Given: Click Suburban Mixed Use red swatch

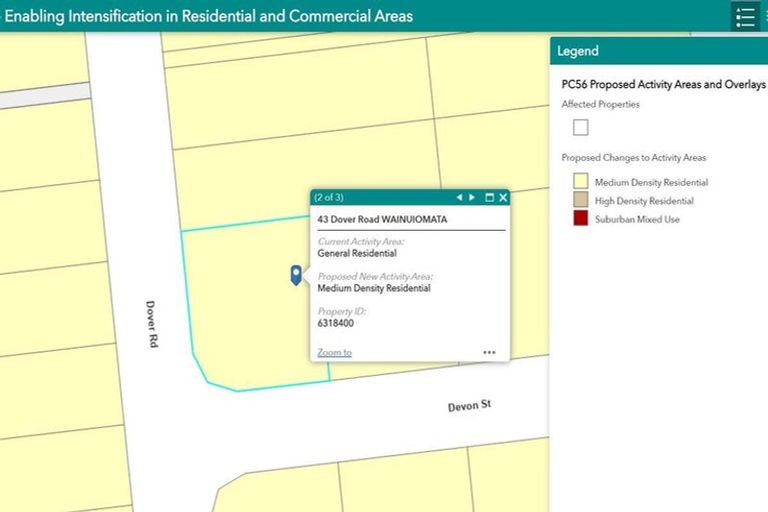Looking at the screenshot, I should tap(580, 218).
